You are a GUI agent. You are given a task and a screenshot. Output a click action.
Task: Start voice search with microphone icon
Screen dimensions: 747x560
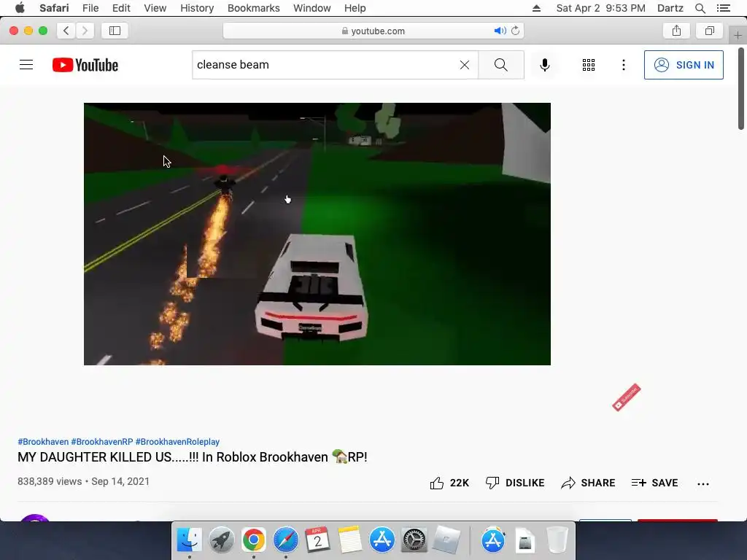(x=544, y=65)
